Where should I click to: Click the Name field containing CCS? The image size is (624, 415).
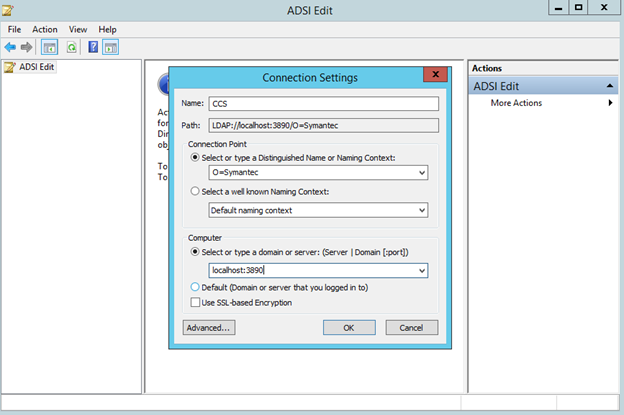[x=322, y=103]
